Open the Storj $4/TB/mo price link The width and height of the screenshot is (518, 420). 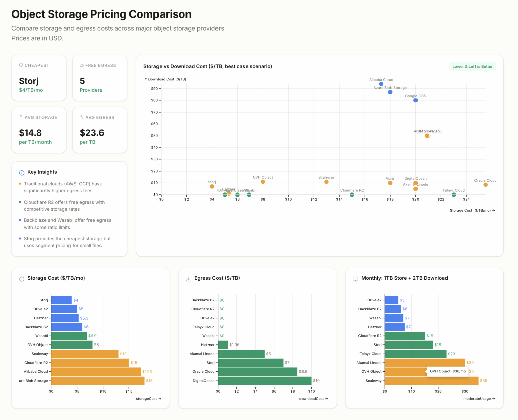31,90
